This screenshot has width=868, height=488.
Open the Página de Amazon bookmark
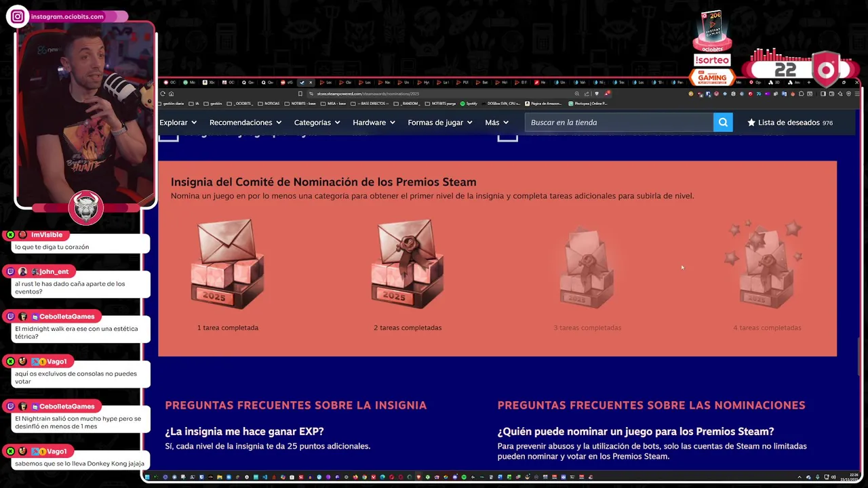[x=543, y=104]
